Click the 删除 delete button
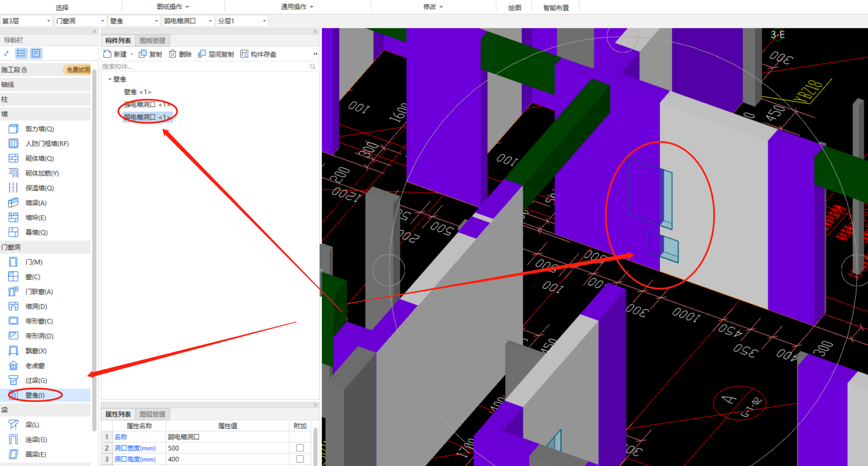The width and height of the screenshot is (868, 466). (x=180, y=54)
